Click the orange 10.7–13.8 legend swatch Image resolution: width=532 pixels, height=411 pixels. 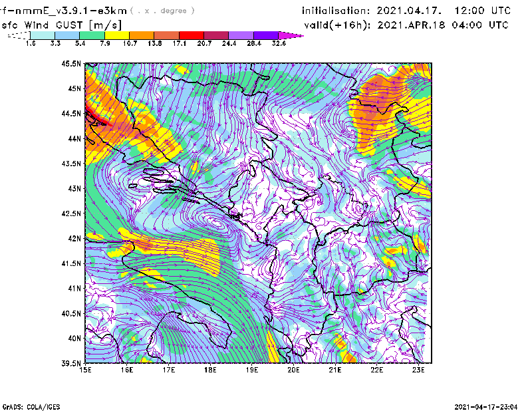click(x=142, y=35)
